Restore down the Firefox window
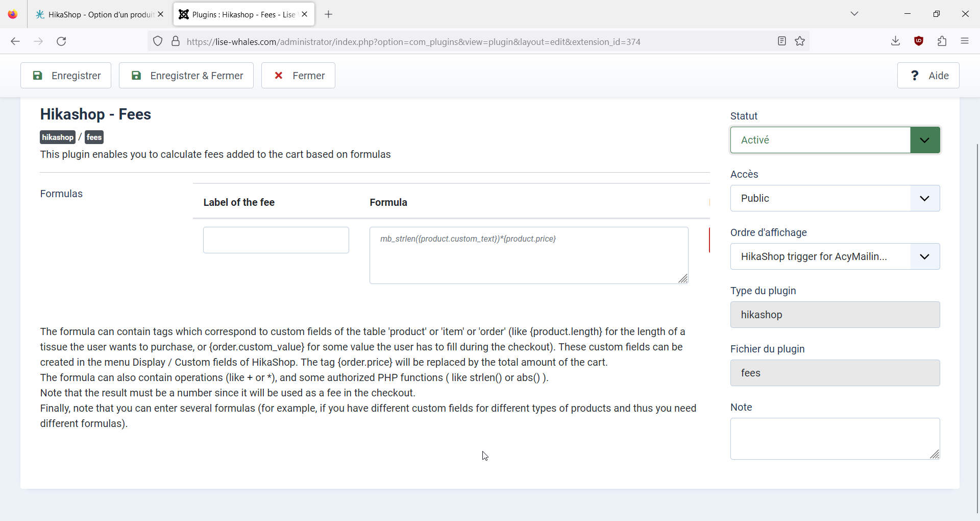The image size is (980, 521). 937,14
